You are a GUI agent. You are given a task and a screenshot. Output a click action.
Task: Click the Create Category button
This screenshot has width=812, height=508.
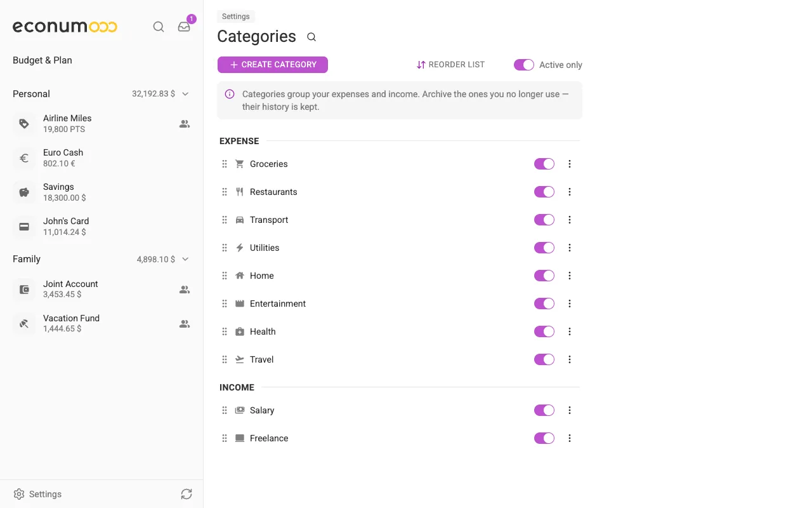tap(273, 65)
